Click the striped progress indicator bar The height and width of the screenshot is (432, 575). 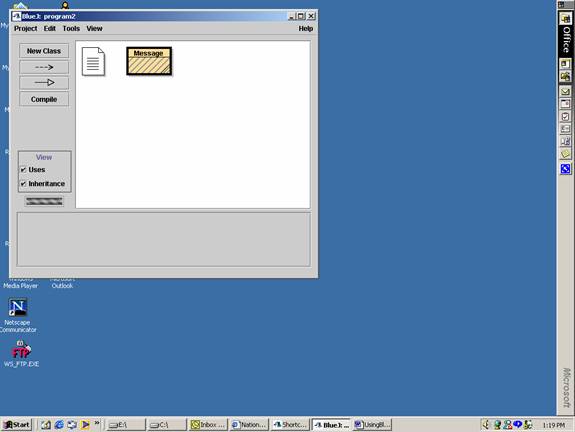pyautogui.click(x=44, y=201)
